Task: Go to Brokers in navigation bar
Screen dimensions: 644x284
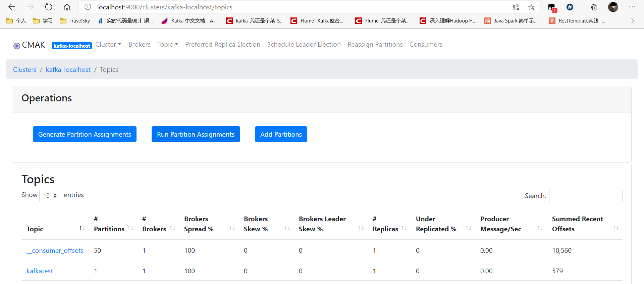Action: (x=139, y=44)
